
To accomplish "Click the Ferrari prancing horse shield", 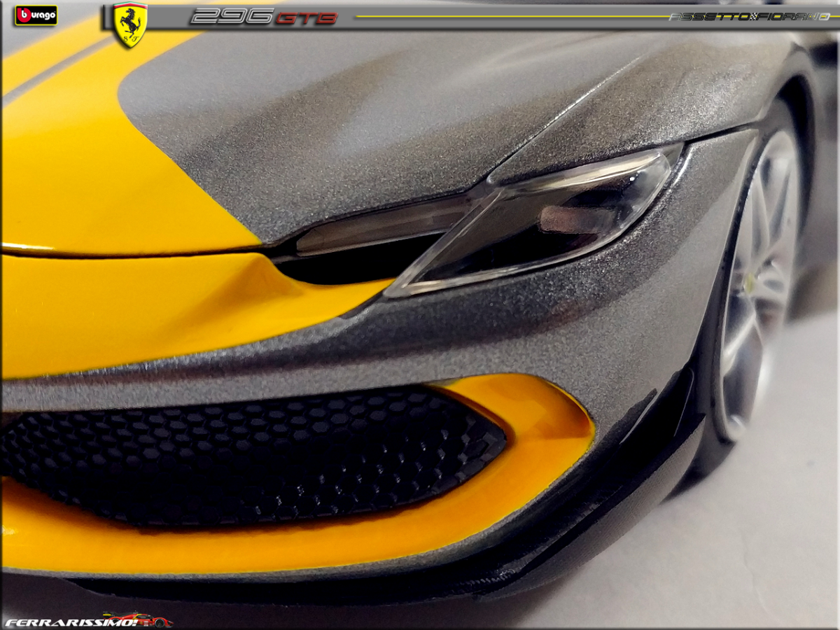I will click(130, 24).
